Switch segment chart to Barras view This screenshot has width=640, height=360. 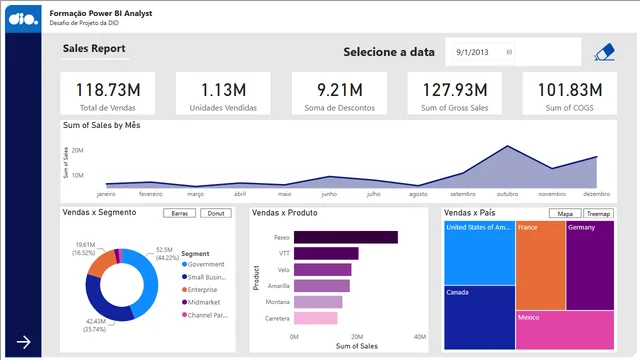pos(180,213)
